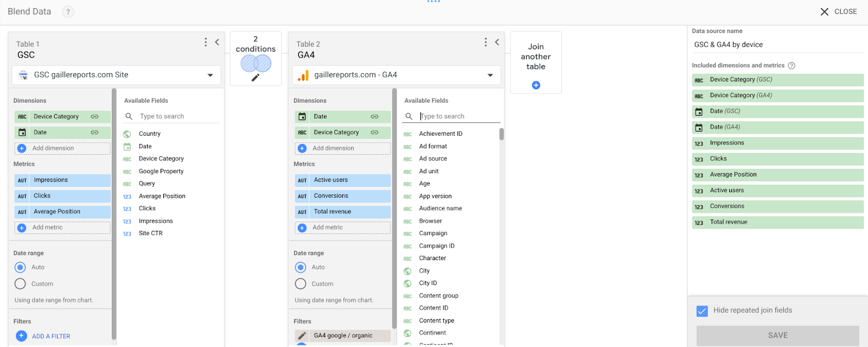Click calendar type icon on Table 1 Date
This screenshot has width=868, height=347.
22,132
